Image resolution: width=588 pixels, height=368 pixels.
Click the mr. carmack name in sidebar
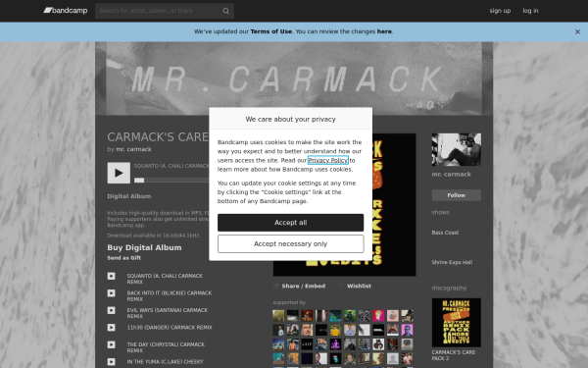pyautogui.click(x=451, y=175)
